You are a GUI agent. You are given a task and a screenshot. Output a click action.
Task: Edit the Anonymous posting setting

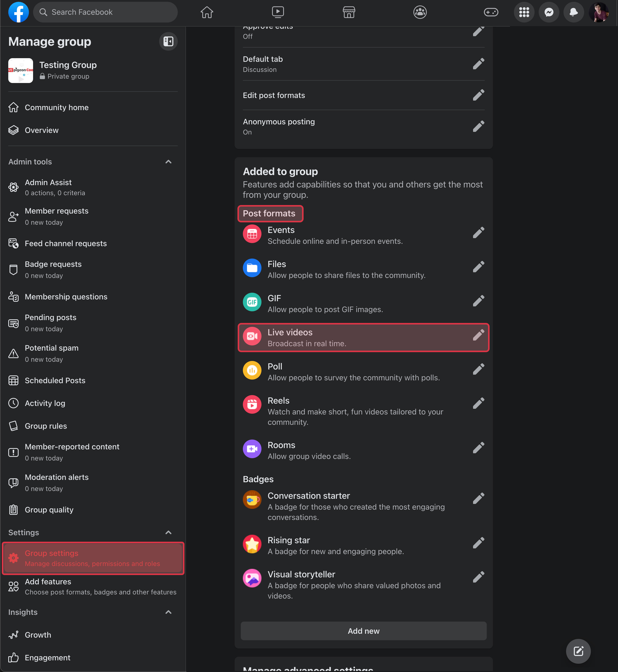tap(478, 126)
